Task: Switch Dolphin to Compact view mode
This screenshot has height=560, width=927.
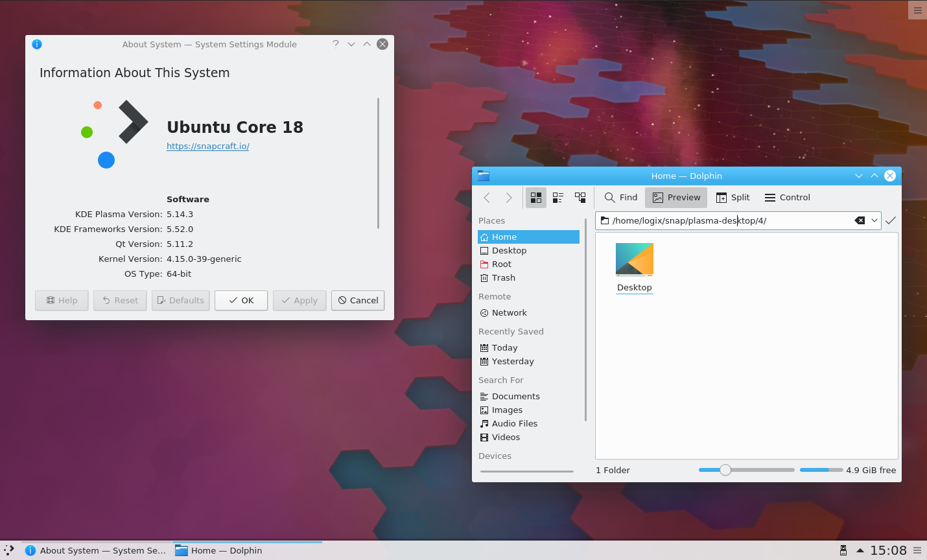Action: [558, 198]
